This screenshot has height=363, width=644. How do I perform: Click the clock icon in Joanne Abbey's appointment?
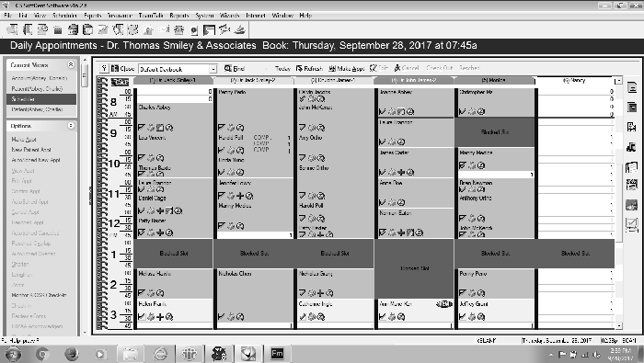point(410,111)
